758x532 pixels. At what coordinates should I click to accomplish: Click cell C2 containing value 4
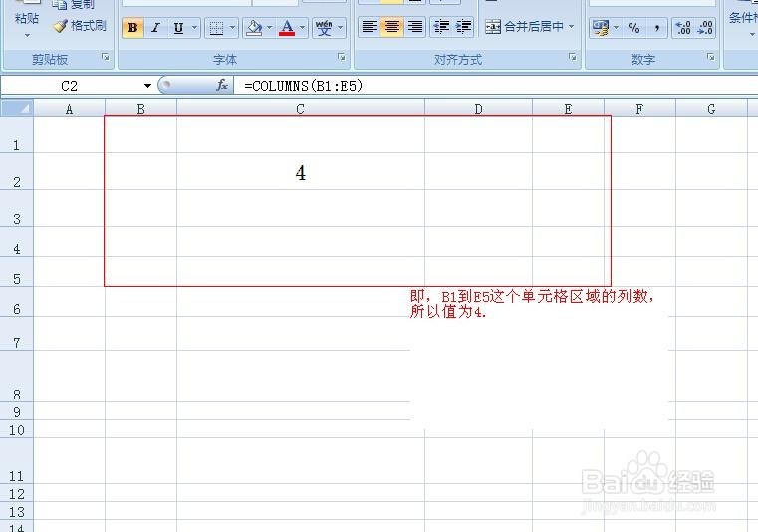click(x=301, y=172)
